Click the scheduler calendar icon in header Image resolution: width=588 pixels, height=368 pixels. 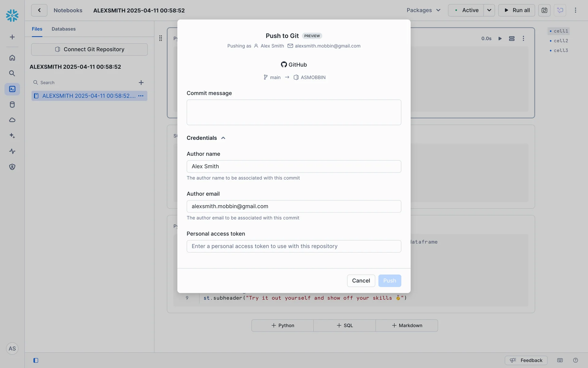point(544,10)
